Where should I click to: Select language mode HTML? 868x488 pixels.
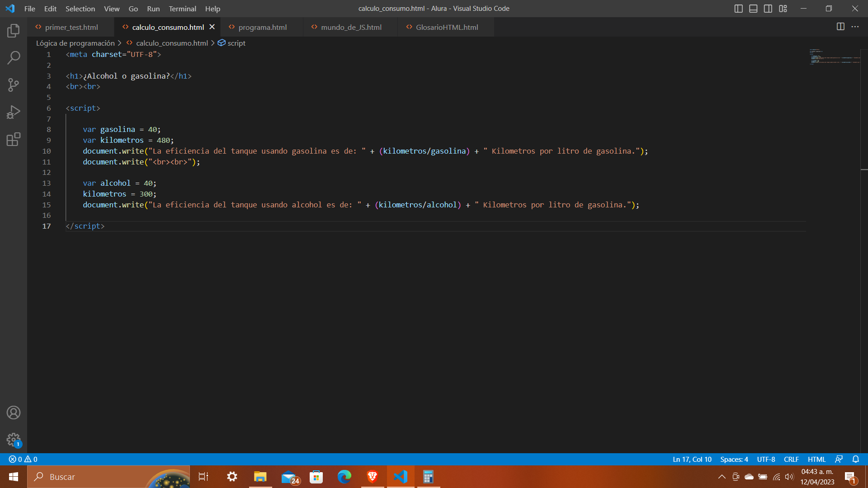tap(816, 459)
